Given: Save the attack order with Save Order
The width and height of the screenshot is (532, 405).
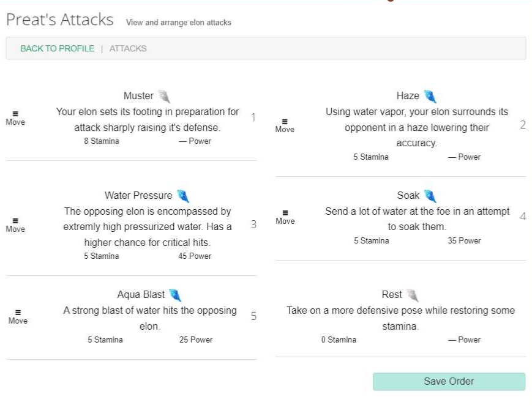Looking at the screenshot, I should click(x=449, y=381).
